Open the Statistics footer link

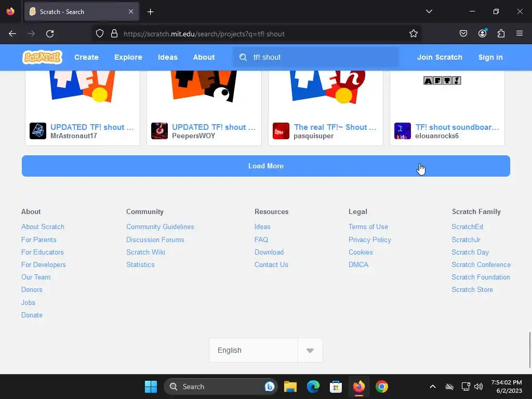[140, 264]
